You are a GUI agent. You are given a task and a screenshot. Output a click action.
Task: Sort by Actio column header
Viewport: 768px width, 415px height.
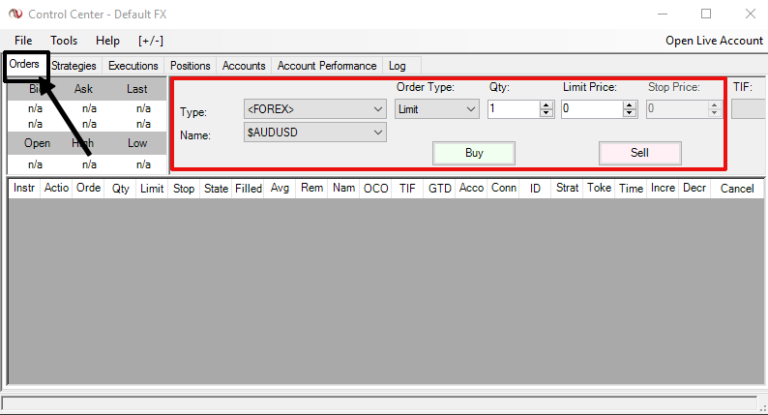coord(56,188)
